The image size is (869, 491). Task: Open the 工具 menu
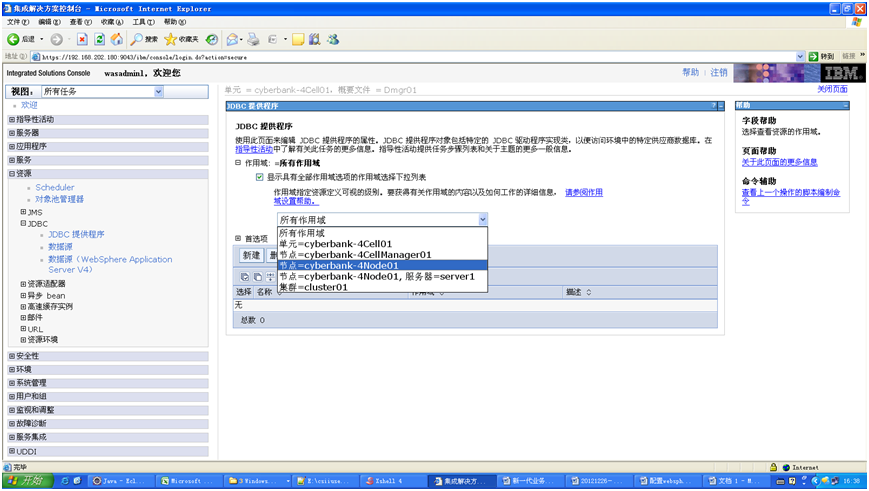(x=144, y=22)
